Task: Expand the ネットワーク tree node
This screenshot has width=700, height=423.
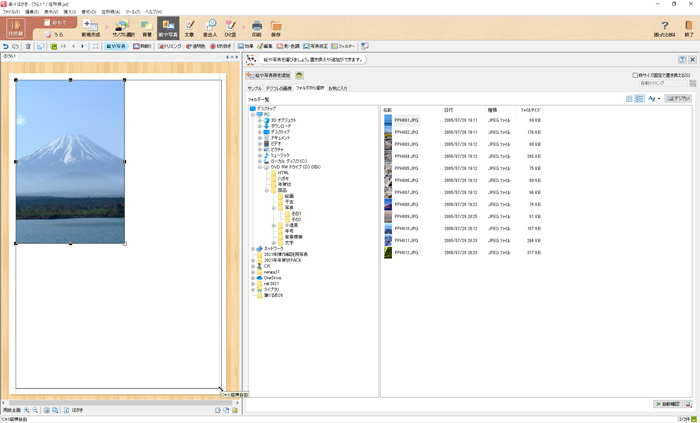Action: click(254, 248)
